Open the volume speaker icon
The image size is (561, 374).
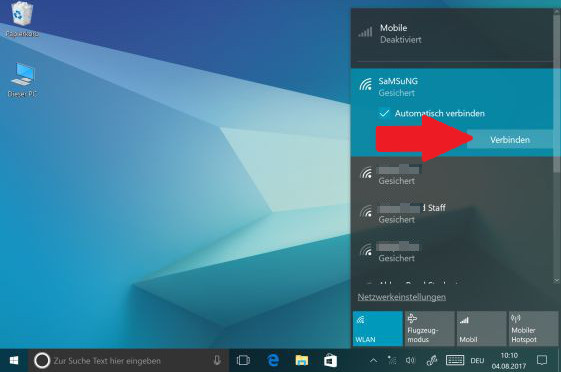pyautogui.click(x=410, y=360)
